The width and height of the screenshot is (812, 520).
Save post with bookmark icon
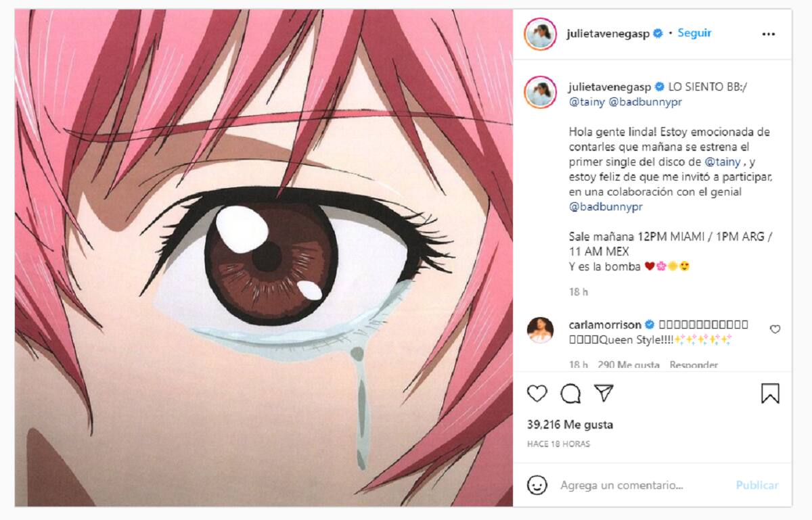[770, 393]
